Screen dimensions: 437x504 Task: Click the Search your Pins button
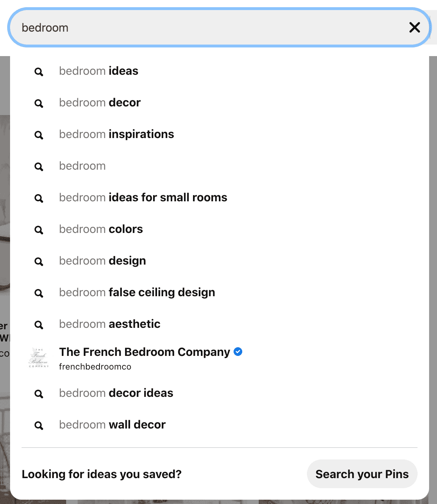[362, 474]
